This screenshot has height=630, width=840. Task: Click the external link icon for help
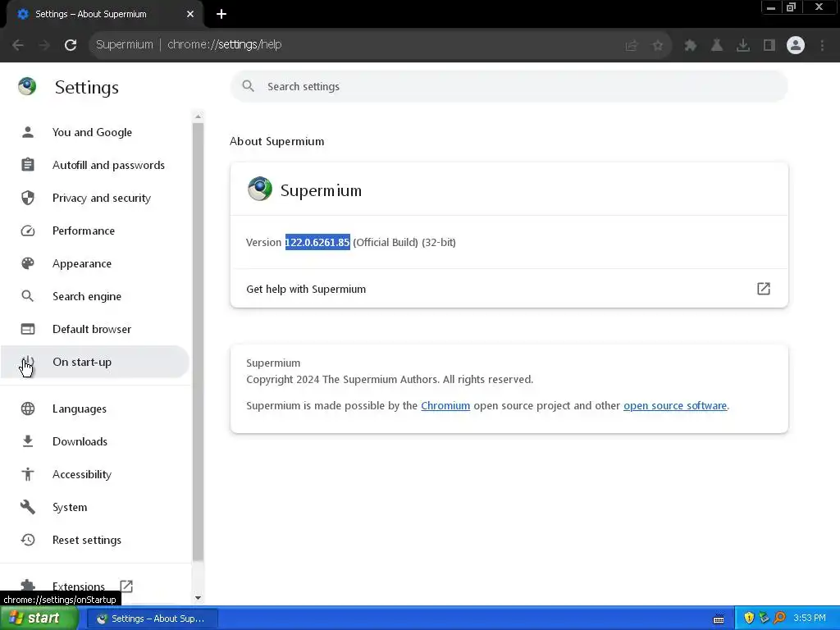pyautogui.click(x=764, y=289)
